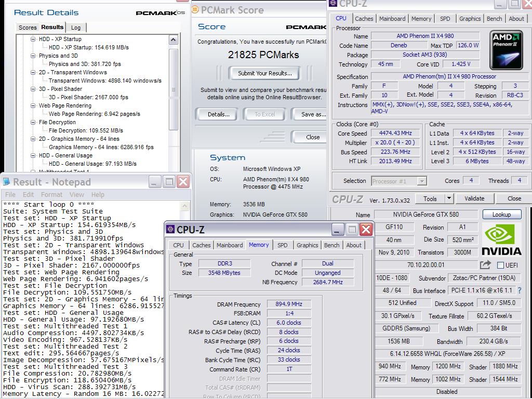Switch to the Scores tab in Result Details
This screenshot has height=399, width=532.
28,28
